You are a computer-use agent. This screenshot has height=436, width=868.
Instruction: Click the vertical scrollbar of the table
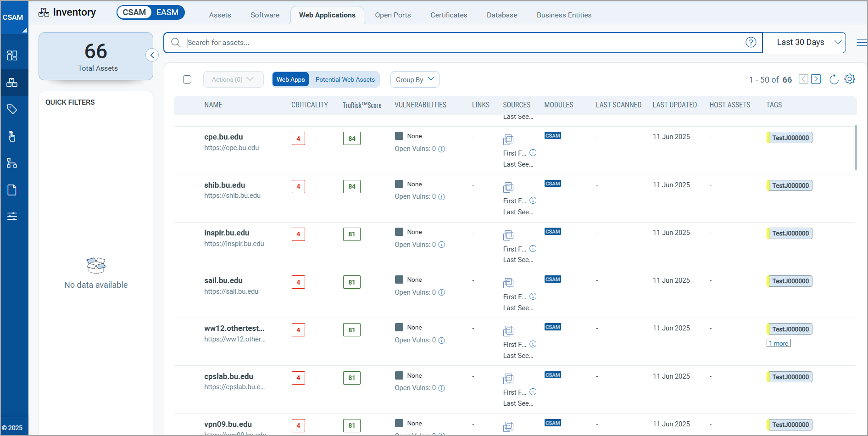coord(856,148)
